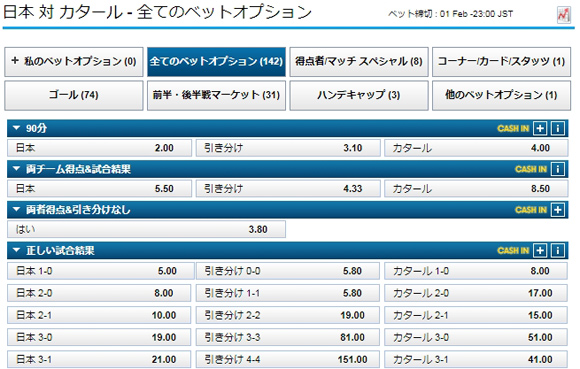
Task: Pick はい at 3.80 odds
Action: click(146, 229)
